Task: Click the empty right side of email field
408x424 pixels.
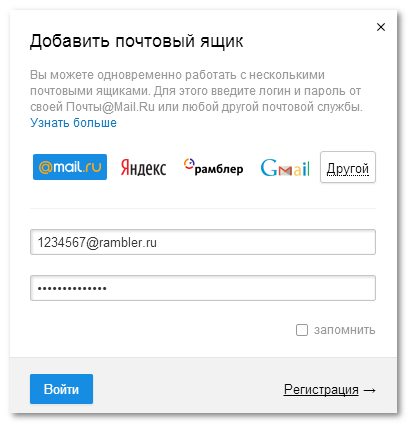Action: [x=267, y=242]
